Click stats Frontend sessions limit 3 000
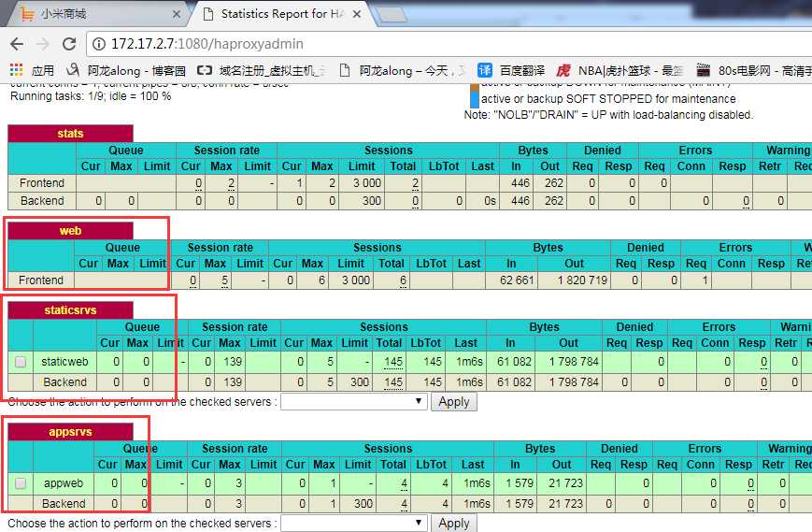The image size is (812, 532). [x=367, y=183]
